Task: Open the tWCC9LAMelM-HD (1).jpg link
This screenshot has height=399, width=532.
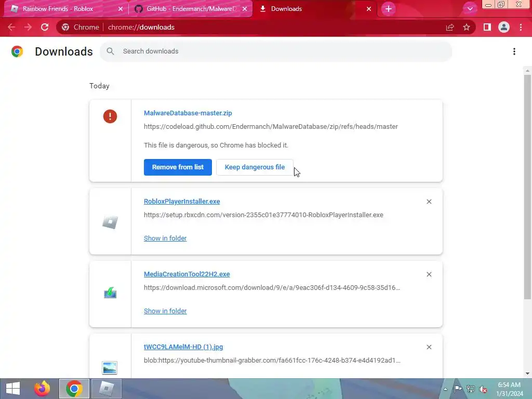Action: pyautogui.click(x=183, y=347)
